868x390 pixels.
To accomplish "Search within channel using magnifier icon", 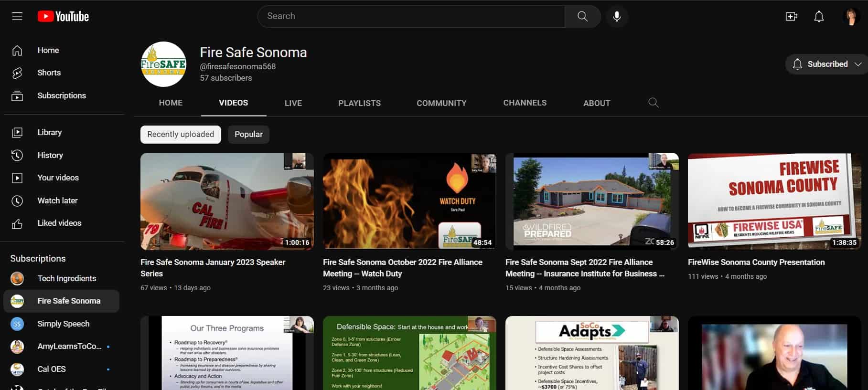I will [653, 103].
